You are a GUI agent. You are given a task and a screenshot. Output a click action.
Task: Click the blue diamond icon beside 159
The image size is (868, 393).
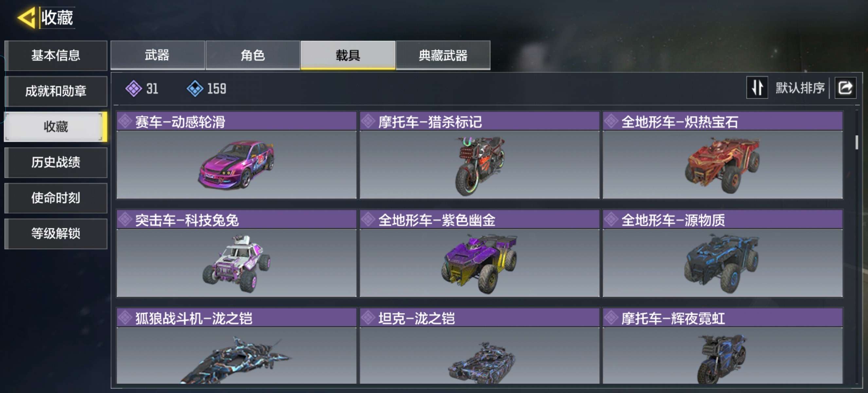[x=195, y=89]
